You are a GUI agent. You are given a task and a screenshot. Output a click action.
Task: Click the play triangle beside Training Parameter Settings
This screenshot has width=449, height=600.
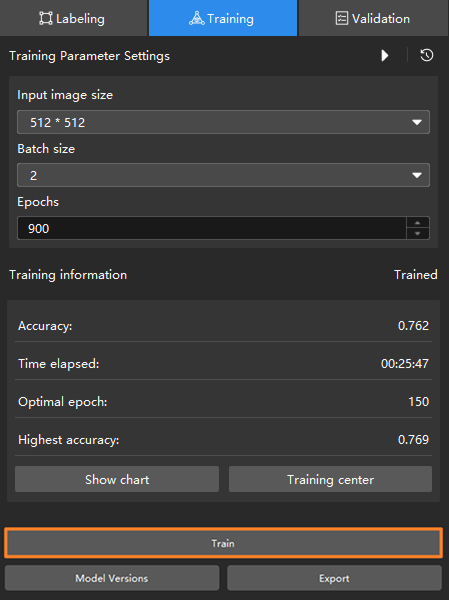385,56
